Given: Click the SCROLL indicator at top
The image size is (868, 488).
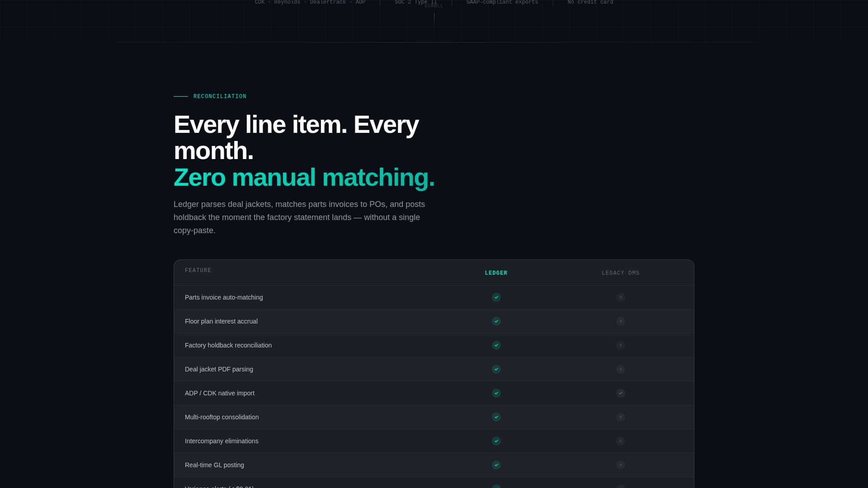Looking at the screenshot, I should [434, 6].
